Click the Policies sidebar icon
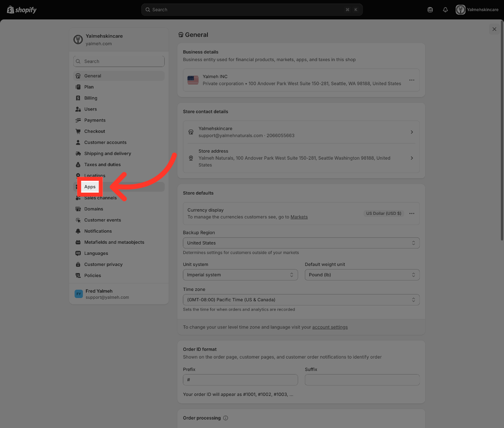Screen dimensions: 504x428 point(78,275)
